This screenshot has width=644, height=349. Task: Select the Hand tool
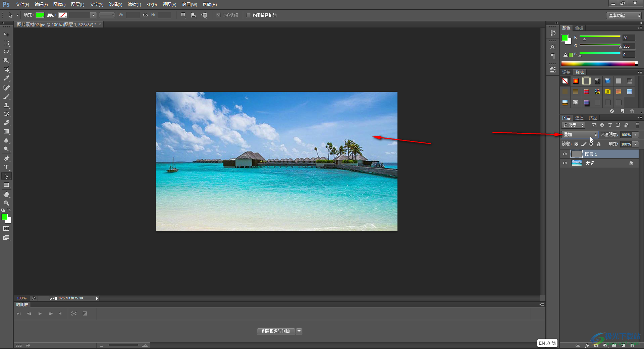[x=6, y=194]
